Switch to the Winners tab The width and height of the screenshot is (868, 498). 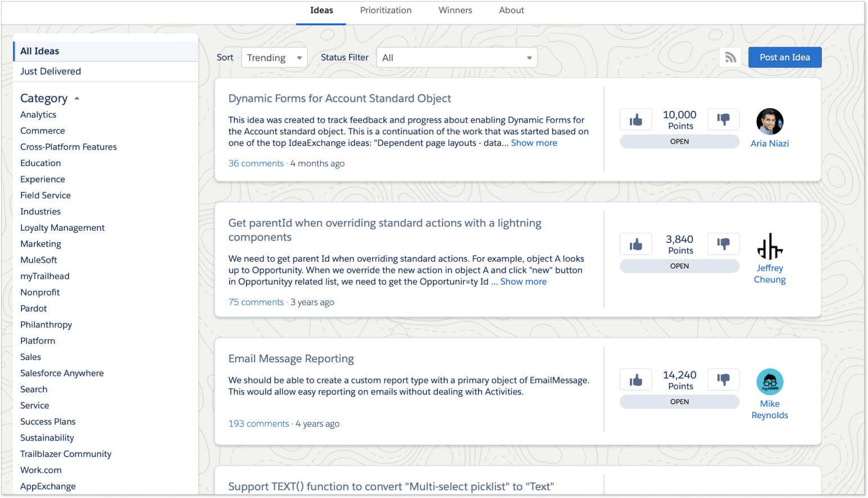point(455,10)
